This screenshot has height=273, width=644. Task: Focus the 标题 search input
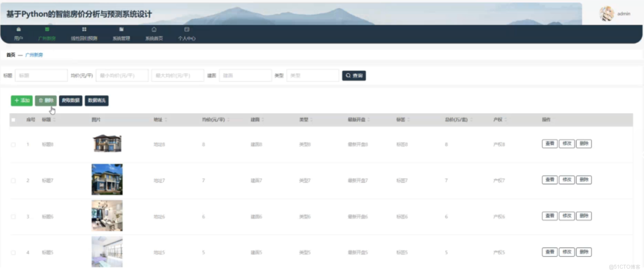coord(41,75)
